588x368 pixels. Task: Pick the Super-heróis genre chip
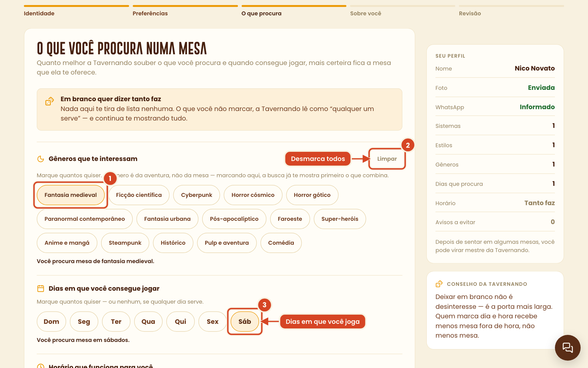(340, 219)
